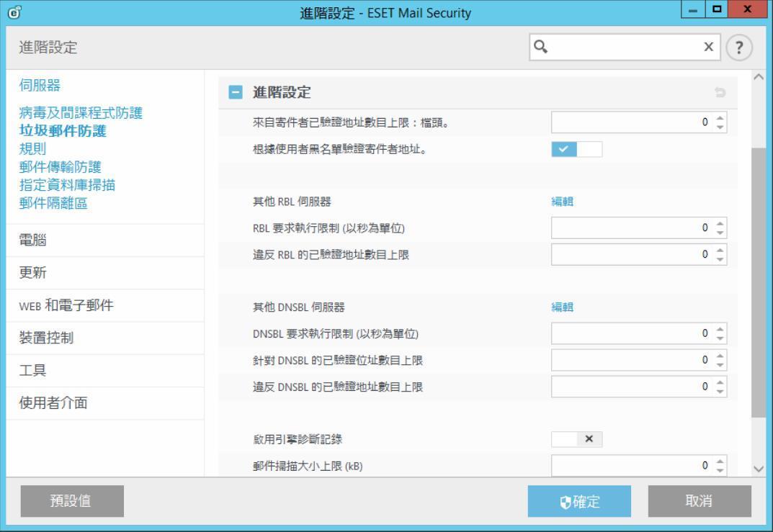Close the ESET Mail Security window
The image size is (773, 532).
[x=747, y=10]
